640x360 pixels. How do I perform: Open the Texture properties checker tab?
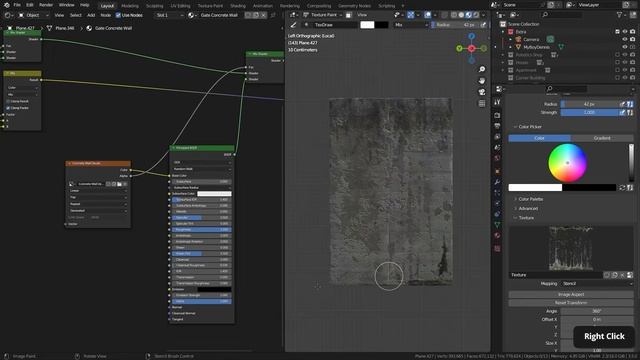click(x=497, y=249)
